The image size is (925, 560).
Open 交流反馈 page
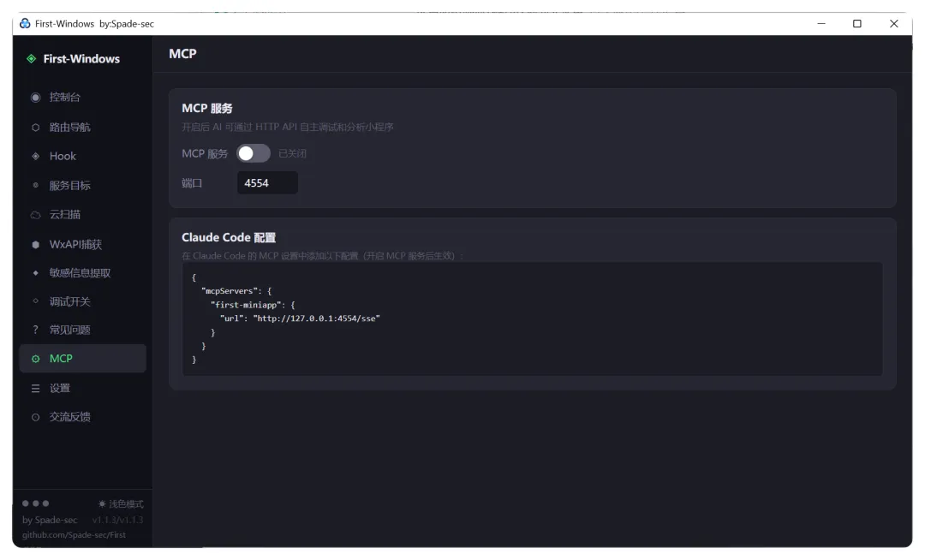click(x=82, y=417)
